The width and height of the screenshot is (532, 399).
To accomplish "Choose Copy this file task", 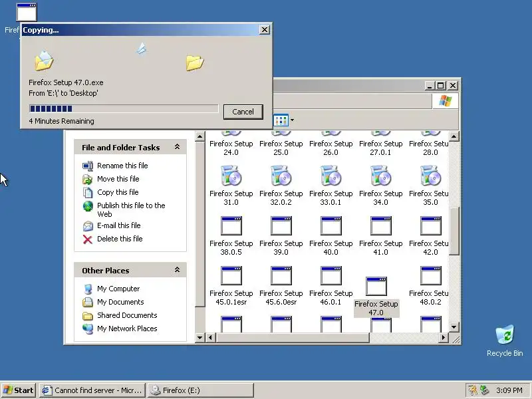I will click(x=118, y=192).
